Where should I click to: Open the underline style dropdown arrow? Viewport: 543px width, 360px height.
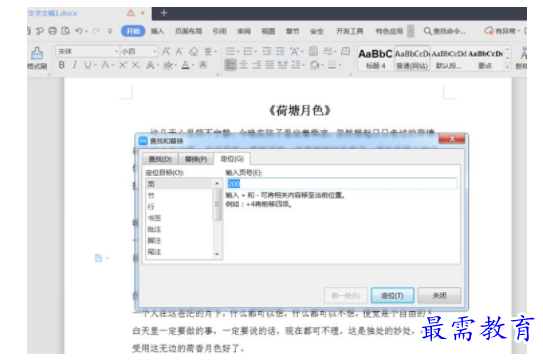(95, 65)
